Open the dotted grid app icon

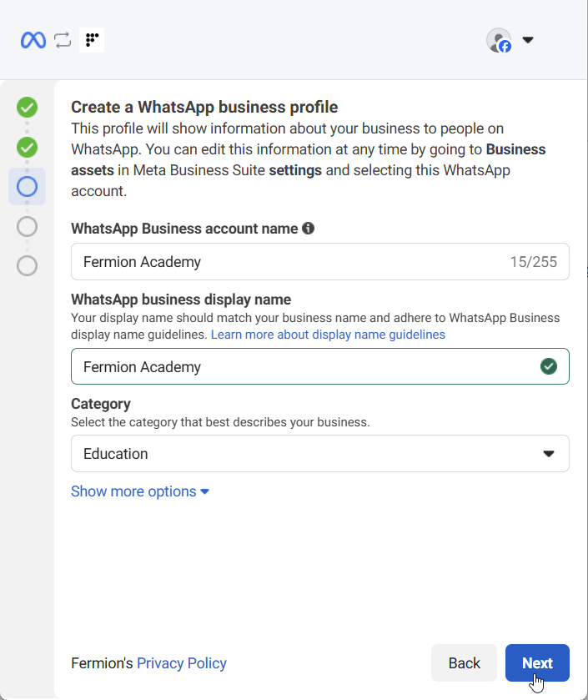tap(91, 39)
